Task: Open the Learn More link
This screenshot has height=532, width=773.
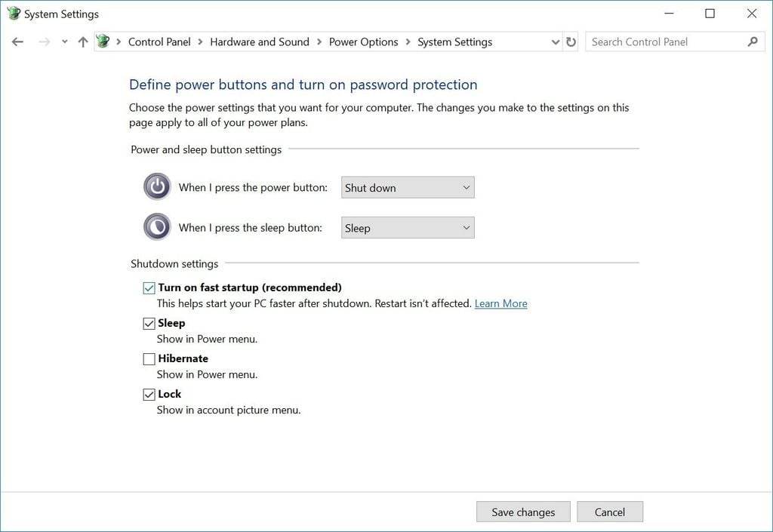Action: click(x=500, y=303)
